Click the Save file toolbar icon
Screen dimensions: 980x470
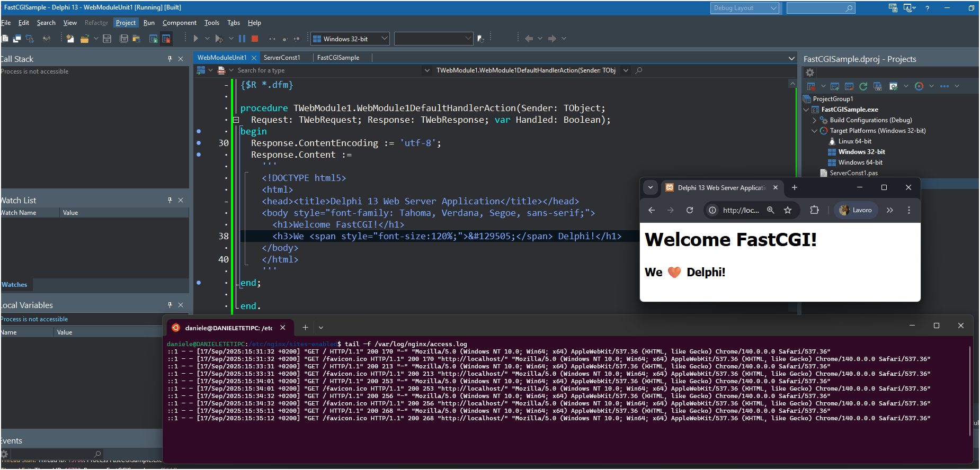[107, 39]
